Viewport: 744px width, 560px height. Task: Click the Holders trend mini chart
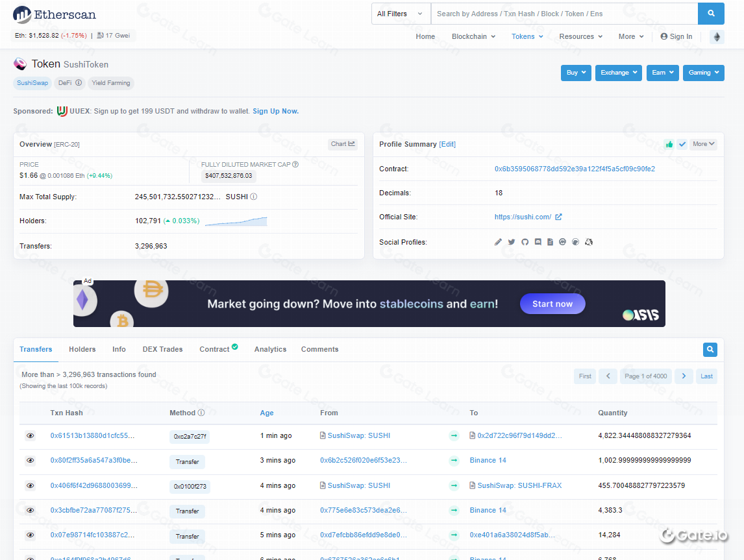[236, 221]
